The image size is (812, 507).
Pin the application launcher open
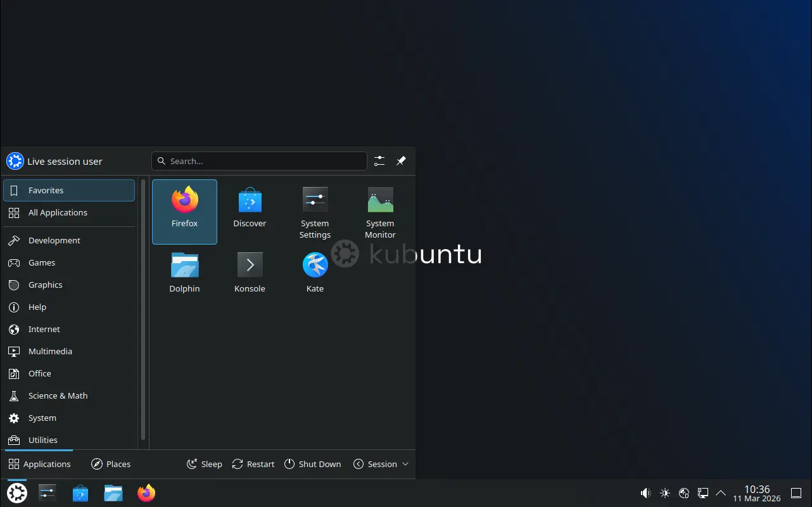[401, 161]
